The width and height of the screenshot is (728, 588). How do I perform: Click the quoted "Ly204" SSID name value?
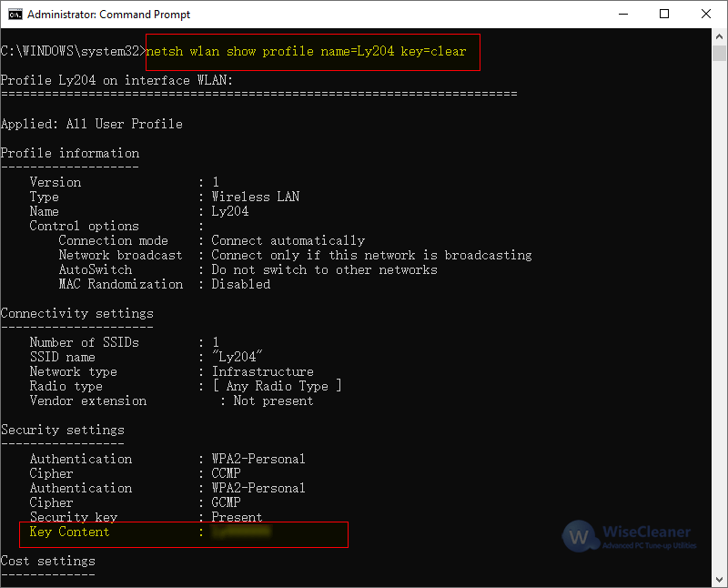point(238,357)
